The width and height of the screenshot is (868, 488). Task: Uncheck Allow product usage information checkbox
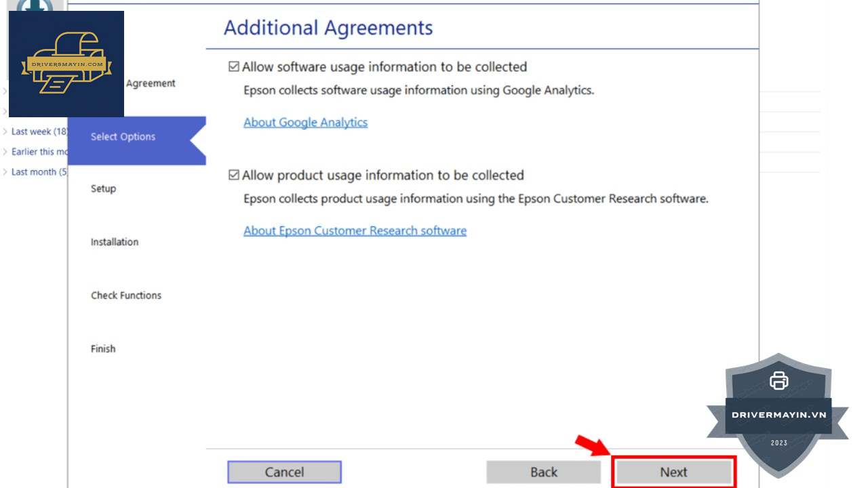point(234,176)
